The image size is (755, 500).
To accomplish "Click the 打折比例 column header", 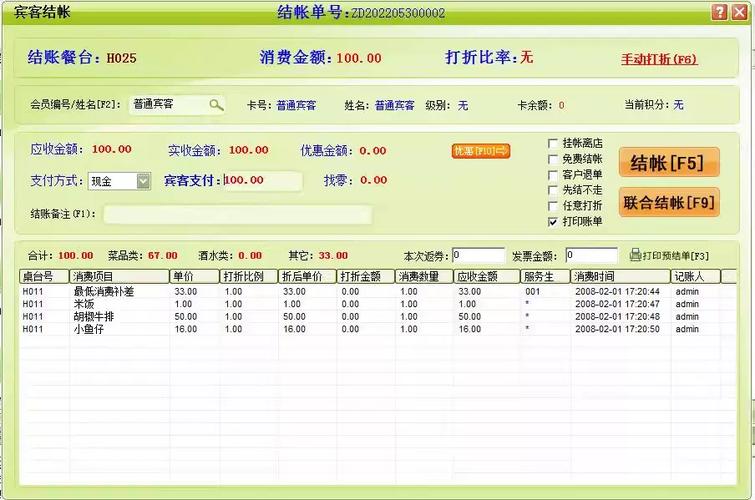I will pyautogui.click(x=249, y=276).
